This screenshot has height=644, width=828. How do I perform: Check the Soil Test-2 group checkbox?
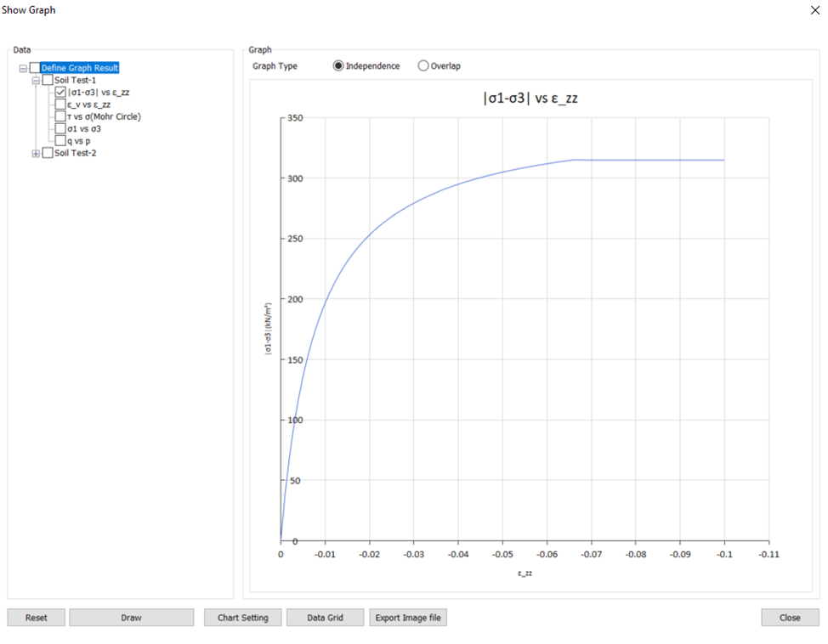tap(48, 154)
